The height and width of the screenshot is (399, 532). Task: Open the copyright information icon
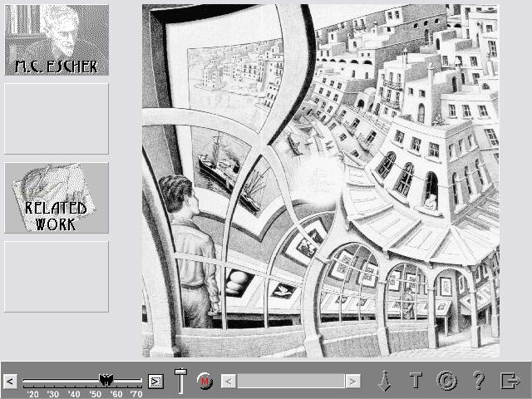click(x=447, y=381)
